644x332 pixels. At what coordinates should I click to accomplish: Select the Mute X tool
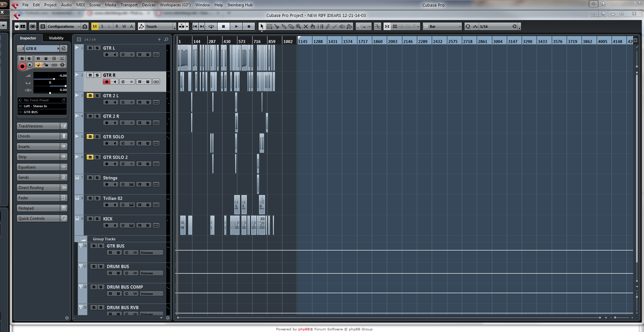point(306,26)
